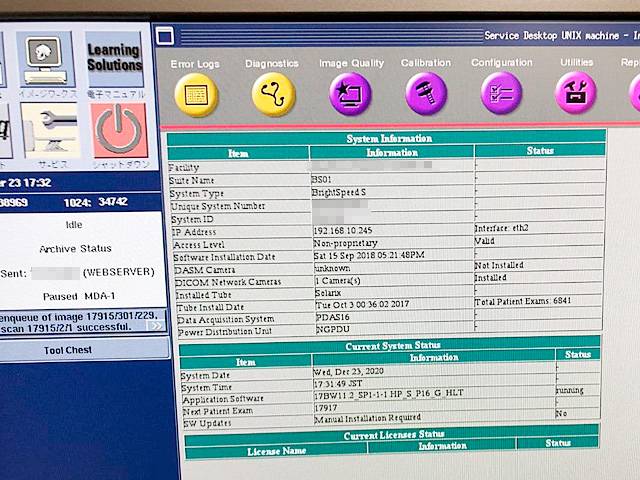Open the Image Quality icon
The height and width of the screenshot is (480, 640).
coord(350,94)
